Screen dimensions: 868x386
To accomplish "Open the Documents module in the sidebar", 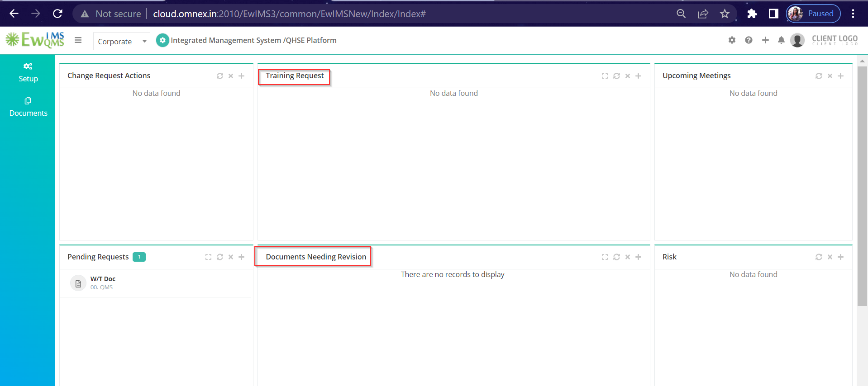I will tap(28, 108).
